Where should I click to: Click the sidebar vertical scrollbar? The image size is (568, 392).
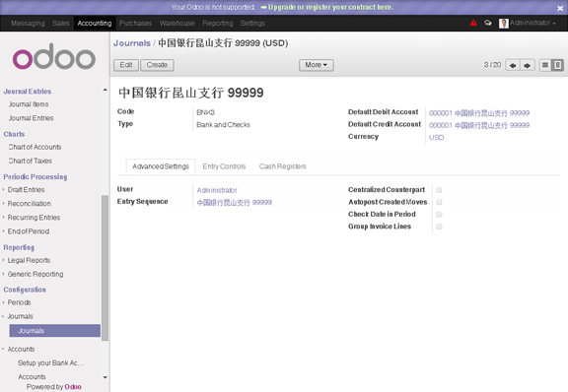click(105, 268)
